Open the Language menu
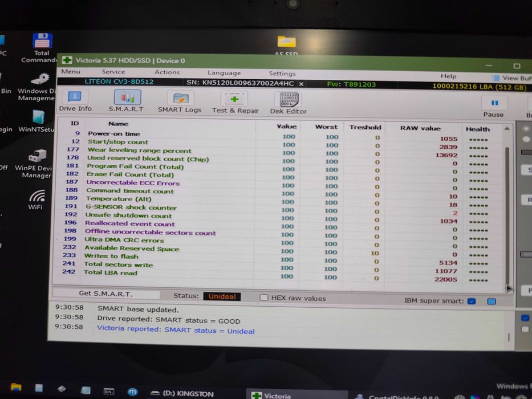This screenshot has width=532, height=399. click(x=224, y=73)
